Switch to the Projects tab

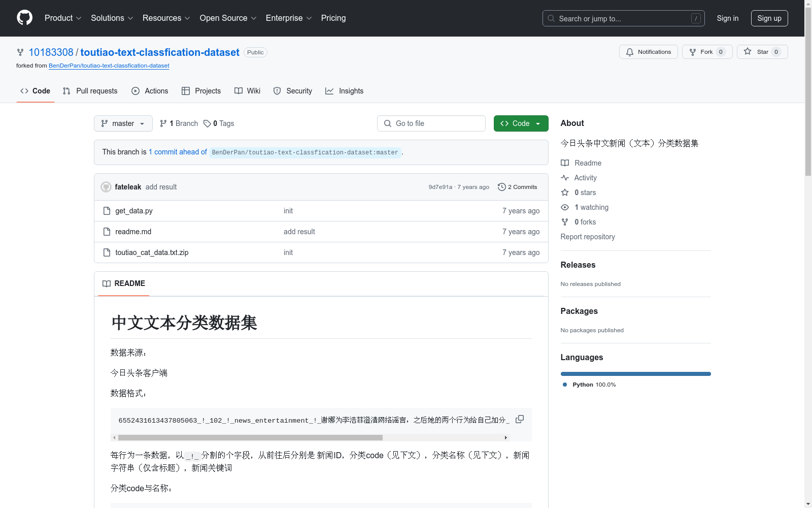click(x=201, y=91)
